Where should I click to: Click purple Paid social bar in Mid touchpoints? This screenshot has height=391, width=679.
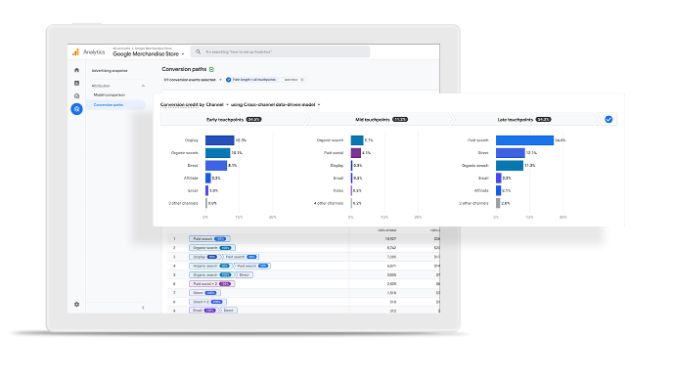point(356,153)
